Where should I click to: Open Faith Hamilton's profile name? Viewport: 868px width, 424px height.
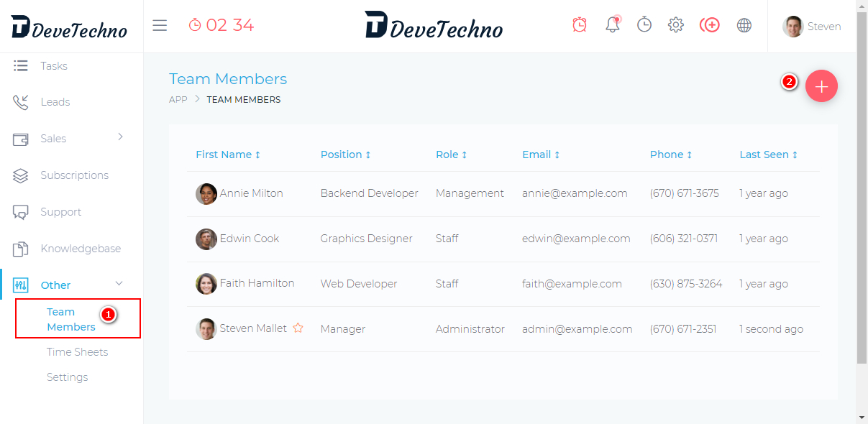tap(257, 283)
